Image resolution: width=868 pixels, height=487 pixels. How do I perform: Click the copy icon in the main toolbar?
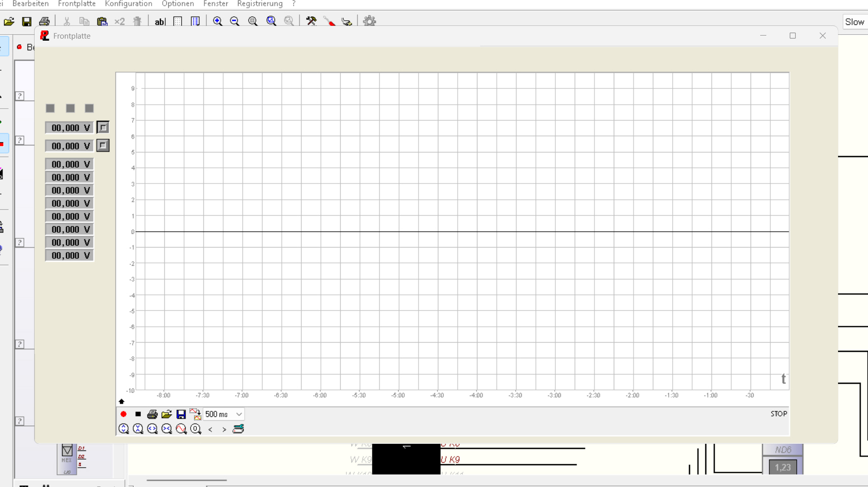coord(84,21)
